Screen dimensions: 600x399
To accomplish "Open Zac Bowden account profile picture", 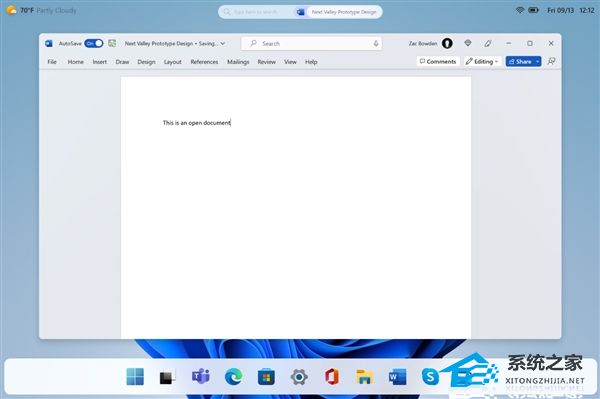I will [447, 44].
